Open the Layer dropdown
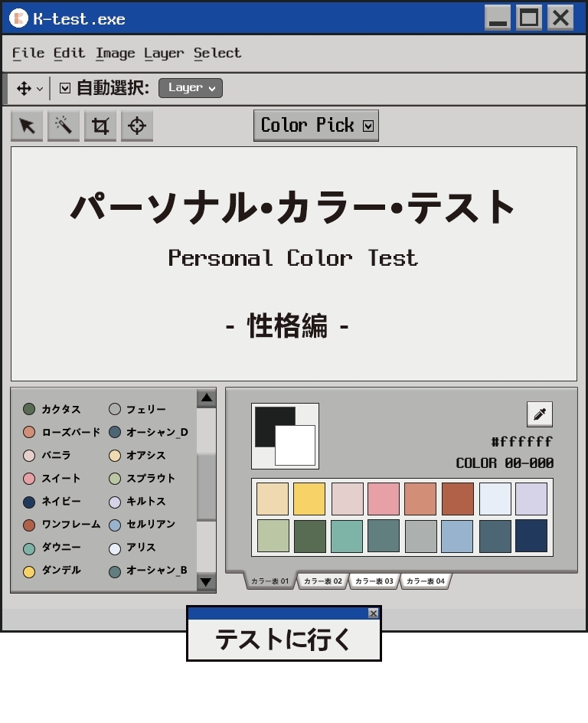Viewport: 588px width, 723px height. 191,88
